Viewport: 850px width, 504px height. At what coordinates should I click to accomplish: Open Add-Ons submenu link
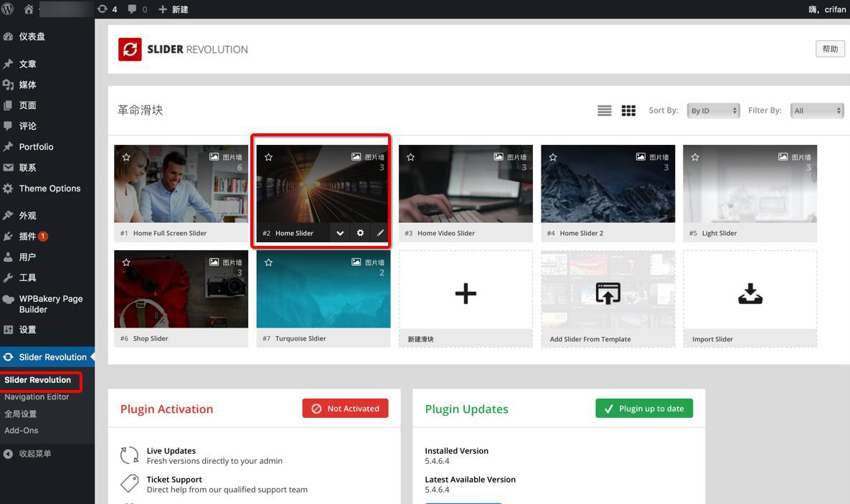pos(21,430)
